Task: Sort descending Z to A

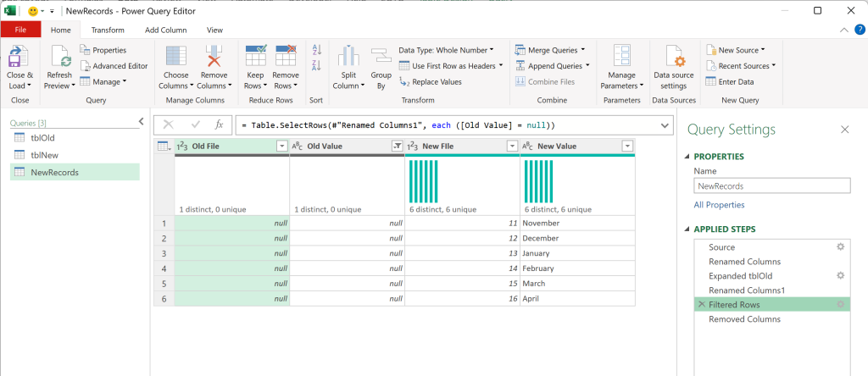Action: point(317,66)
